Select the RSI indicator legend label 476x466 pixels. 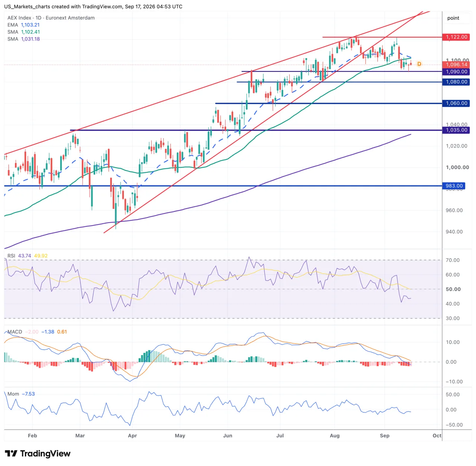pyautogui.click(x=12, y=256)
